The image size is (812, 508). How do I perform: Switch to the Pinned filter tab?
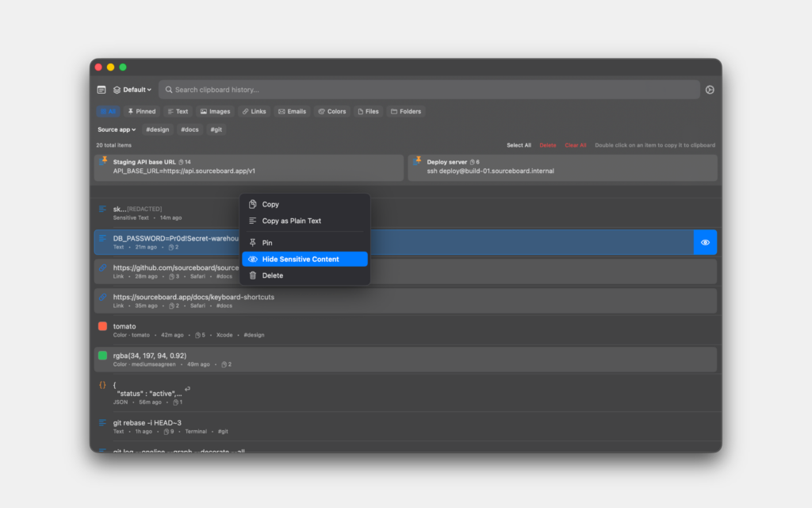[x=142, y=111]
